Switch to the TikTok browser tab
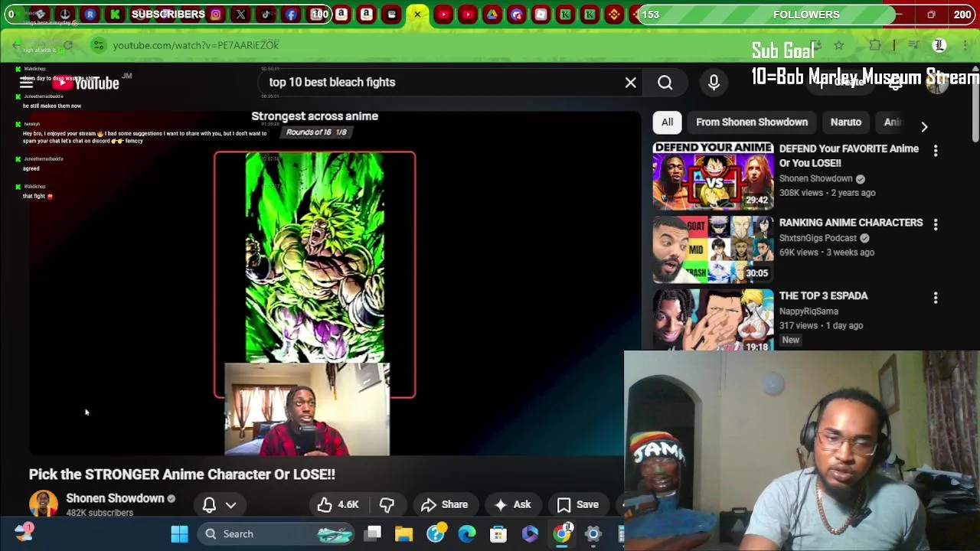The width and height of the screenshot is (980, 551). point(266,14)
